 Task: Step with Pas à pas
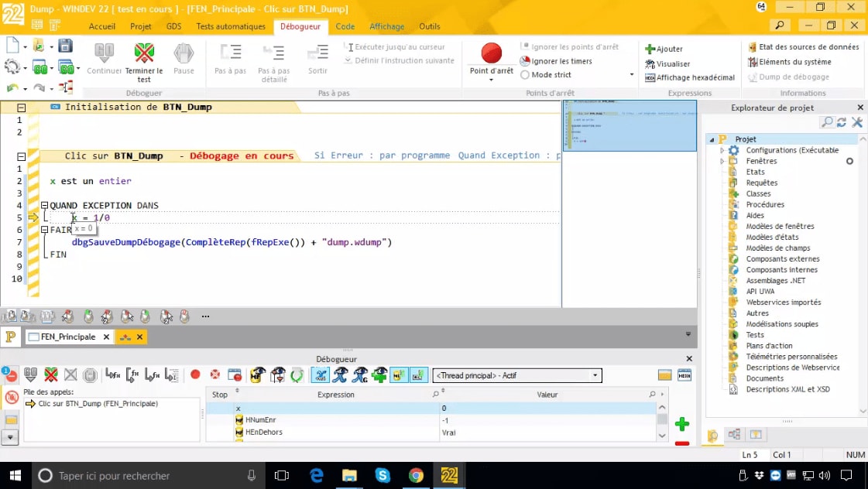230,59
